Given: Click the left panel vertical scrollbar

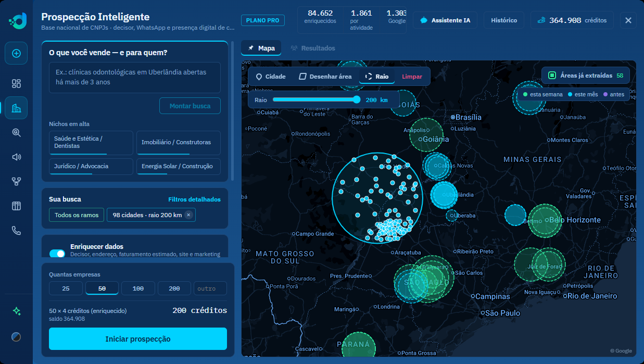Looking at the screenshot, I should tap(232, 111).
